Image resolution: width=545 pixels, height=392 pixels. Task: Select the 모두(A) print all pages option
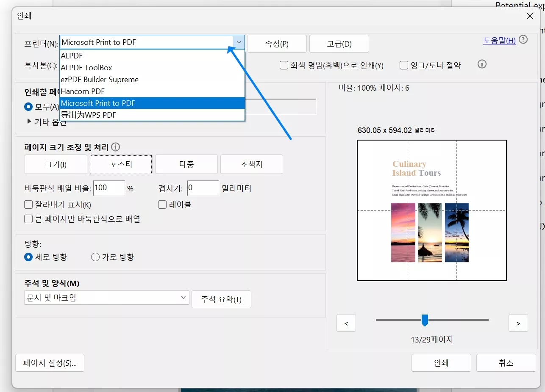point(28,107)
